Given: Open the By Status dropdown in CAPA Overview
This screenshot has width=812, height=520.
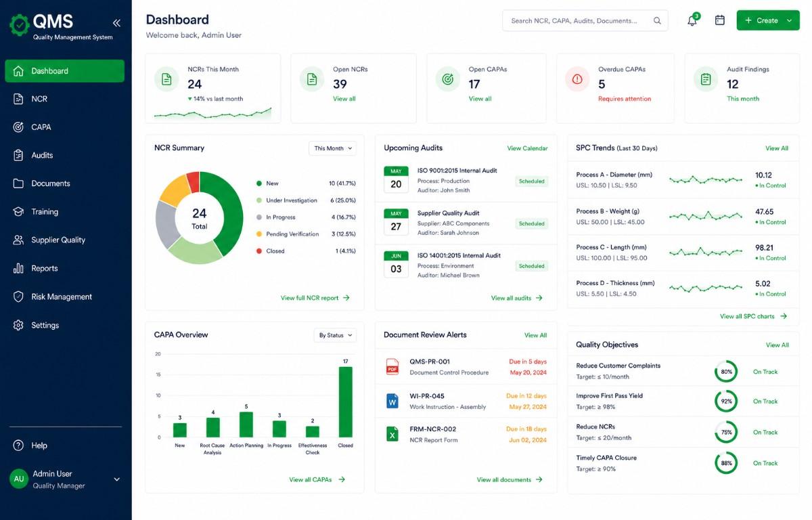Looking at the screenshot, I should tap(335, 335).
